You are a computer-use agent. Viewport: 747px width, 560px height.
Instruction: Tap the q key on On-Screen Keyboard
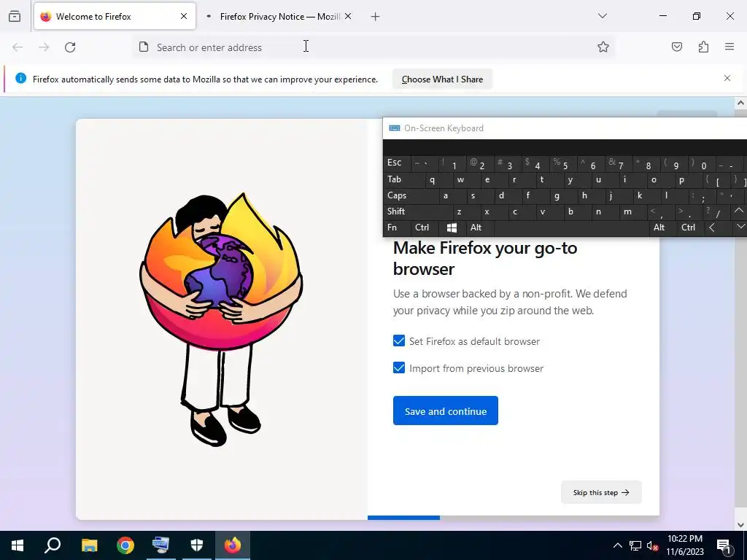(438, 179)
